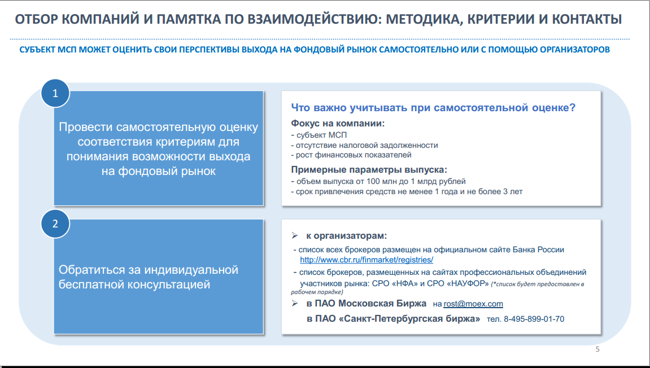
Task: Click the line 'срок привлечения средств не менее'
Action: (x=406, y=192)
